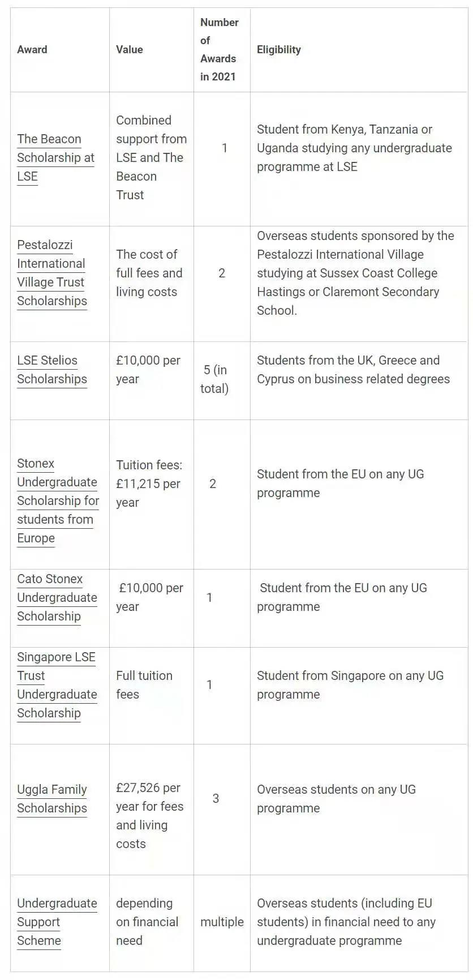Viewport: 473px width, 980px height.
Task: Select the 'Full tuition fees' value cell
Action: [144, 685]
